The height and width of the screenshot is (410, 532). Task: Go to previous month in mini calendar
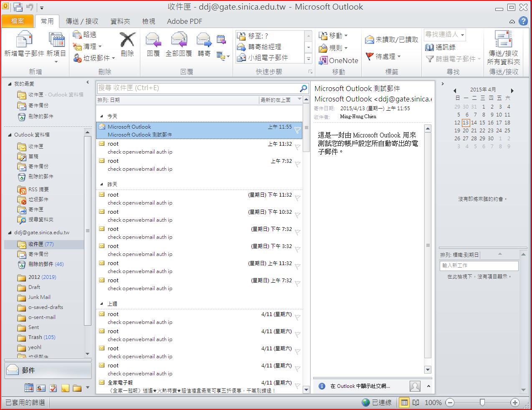pos(455,90)
